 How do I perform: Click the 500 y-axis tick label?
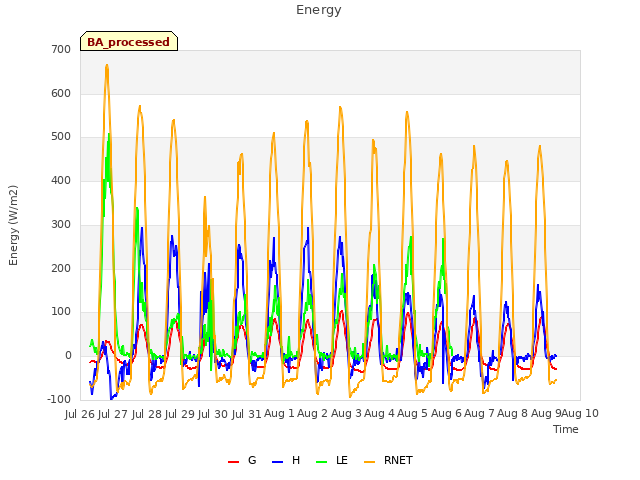click(x=61, y=137)
